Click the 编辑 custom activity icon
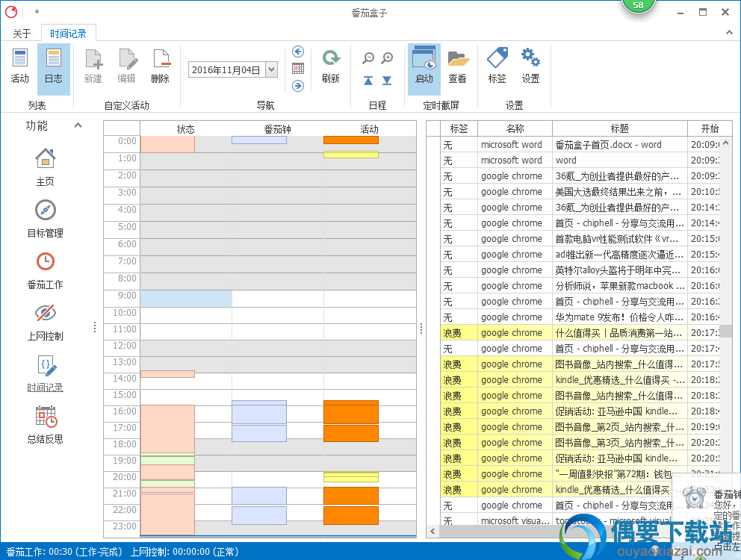 click(127, 66)
